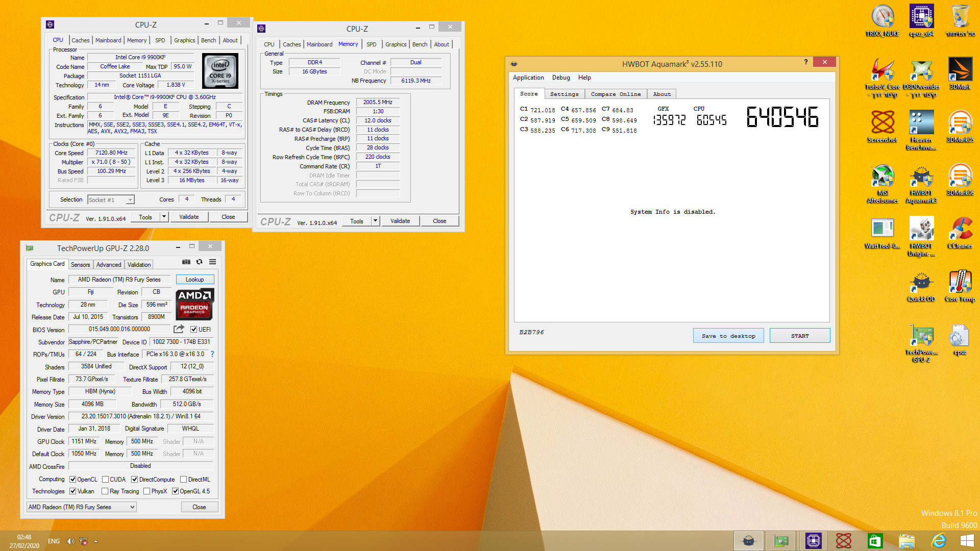Viewport: 980px width, 551px height.
Task: Toggle the DirectCompute checkbox
Action: coord(134,480)
